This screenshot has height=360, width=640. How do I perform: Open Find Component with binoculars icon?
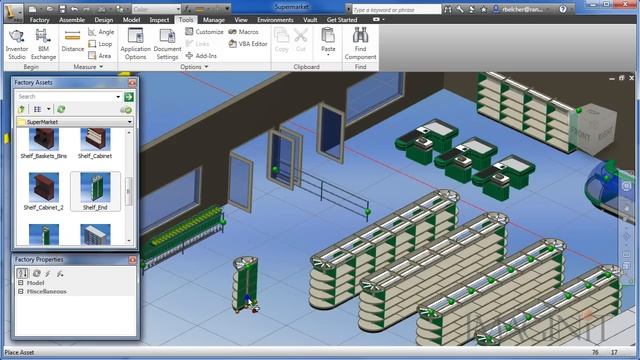[x=360, y=44]
